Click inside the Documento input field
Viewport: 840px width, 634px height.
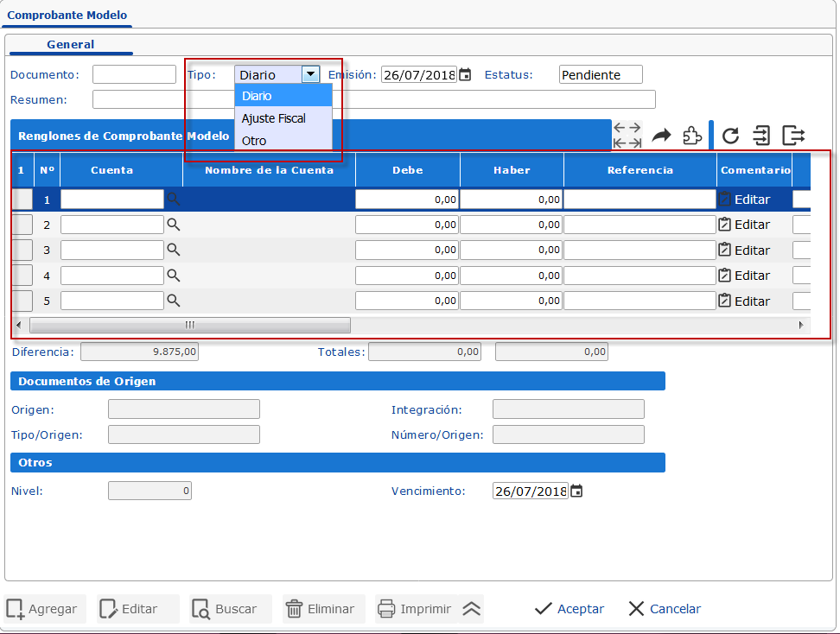133,74
